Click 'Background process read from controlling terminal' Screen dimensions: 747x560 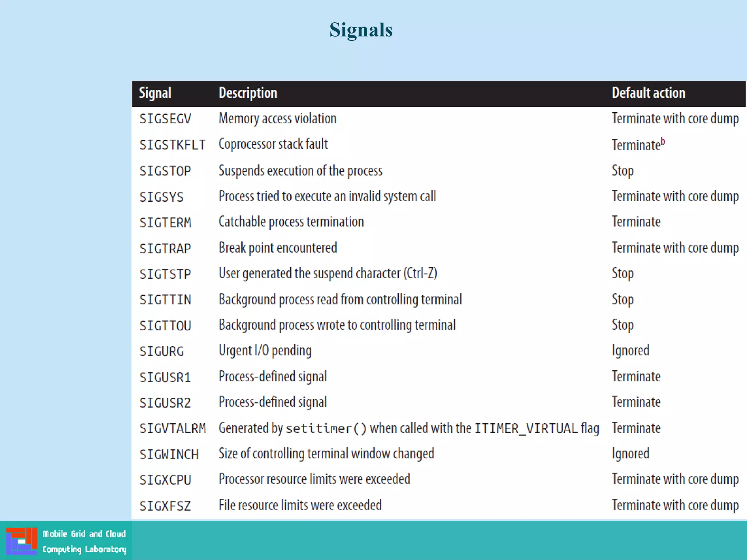(340, 299)
